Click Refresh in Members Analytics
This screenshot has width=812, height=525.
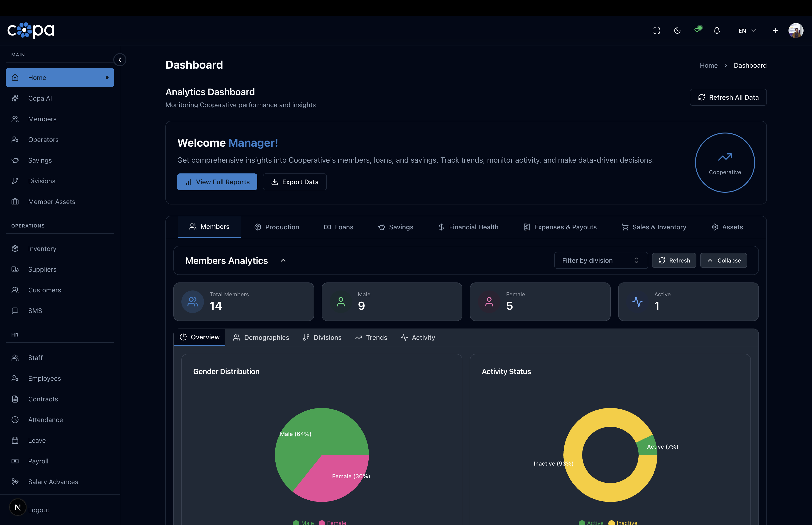[x=674, y=260]
